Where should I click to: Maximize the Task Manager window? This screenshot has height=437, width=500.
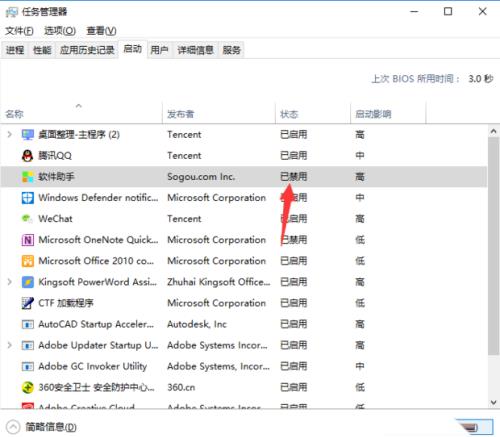(x=448, y=12)
